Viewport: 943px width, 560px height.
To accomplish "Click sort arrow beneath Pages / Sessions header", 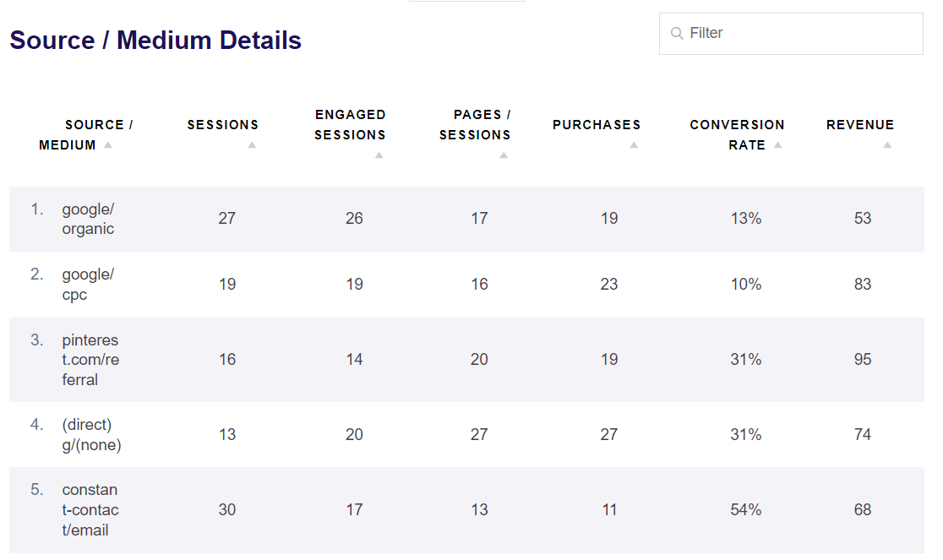I will pyautogui.click(x=504, y=155).
